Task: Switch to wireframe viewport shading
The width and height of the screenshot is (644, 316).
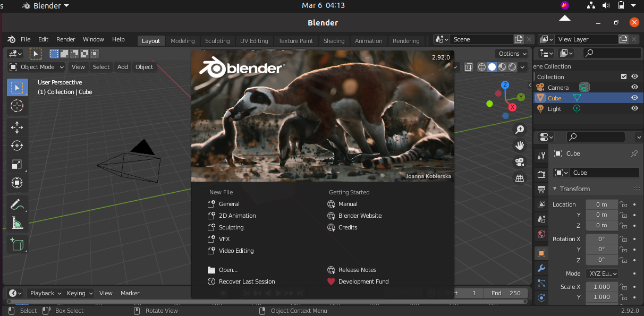Action: [x=482, y=67]
